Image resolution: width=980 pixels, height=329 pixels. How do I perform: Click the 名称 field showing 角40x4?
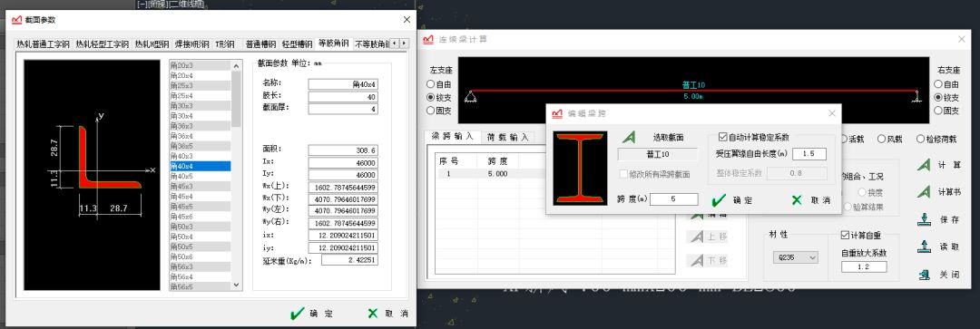click(342, 84)
